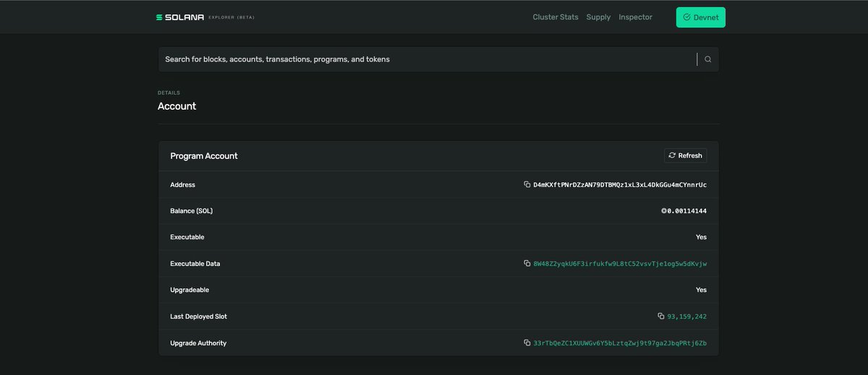Open Upgrade Authority link 33rTbQeZ…
The width and height of the screenshot is (868, 375).
620,342
